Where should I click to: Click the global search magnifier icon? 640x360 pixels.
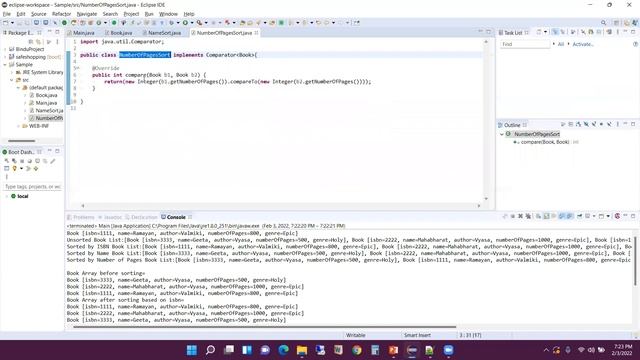tap(603, 23)
